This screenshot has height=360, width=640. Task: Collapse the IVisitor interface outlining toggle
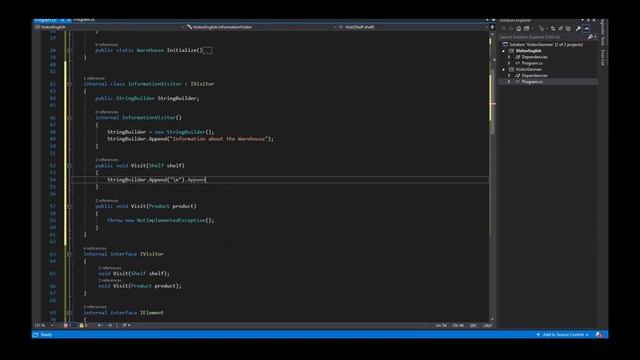[69, 254]
